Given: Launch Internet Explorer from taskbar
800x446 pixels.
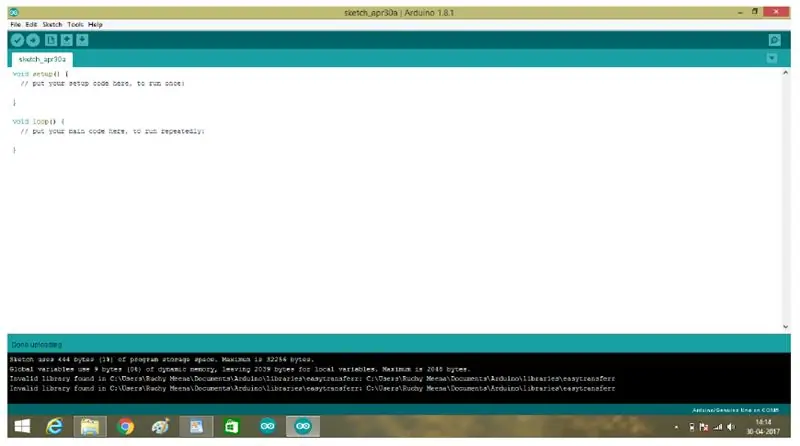Looking at the screenshot, I should click(55, 426).
